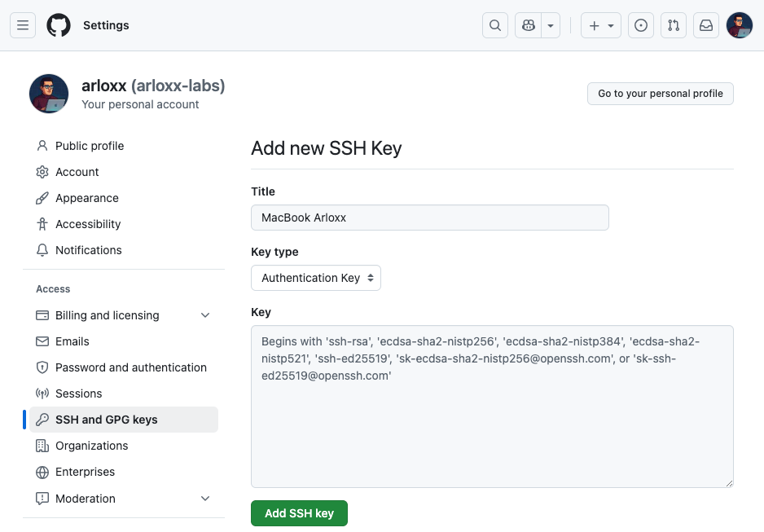Select Appearance in the sidebar
This screenshot has height=532, width=764.
pyautogui.click(x=87, y=198)
